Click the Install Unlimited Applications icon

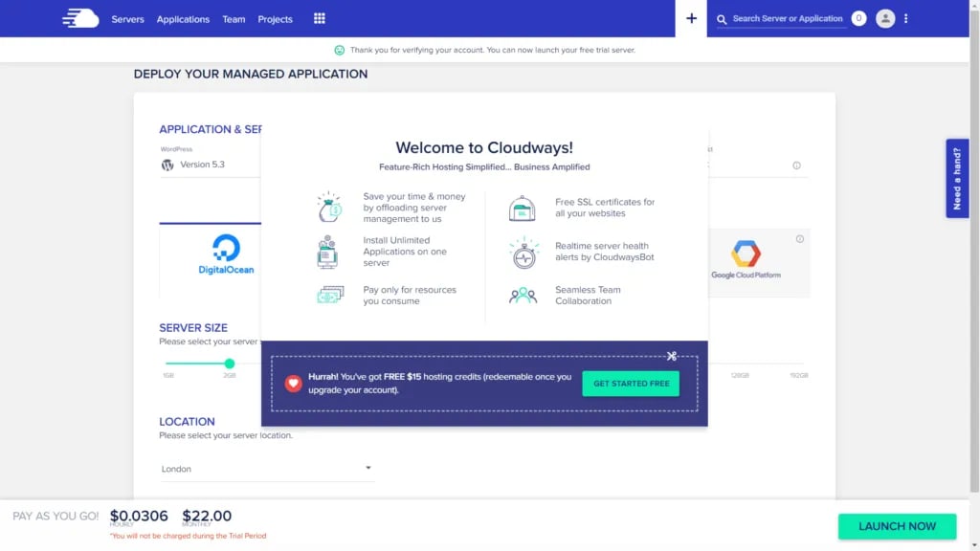pos(327,252)
